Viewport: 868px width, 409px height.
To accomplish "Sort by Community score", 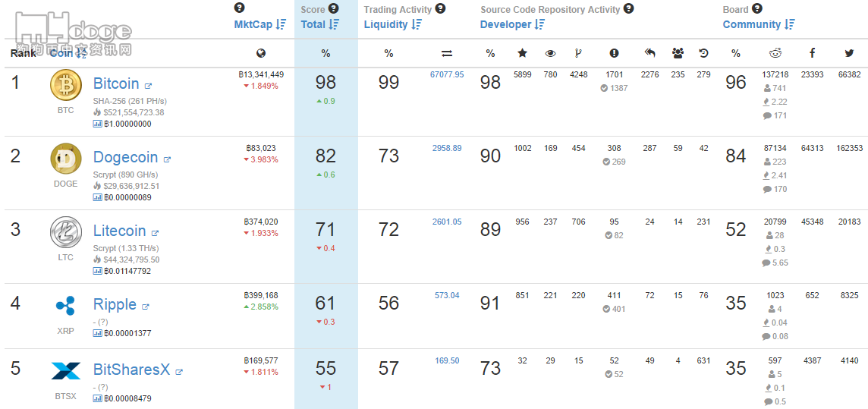I will click(x=758, y=24).
